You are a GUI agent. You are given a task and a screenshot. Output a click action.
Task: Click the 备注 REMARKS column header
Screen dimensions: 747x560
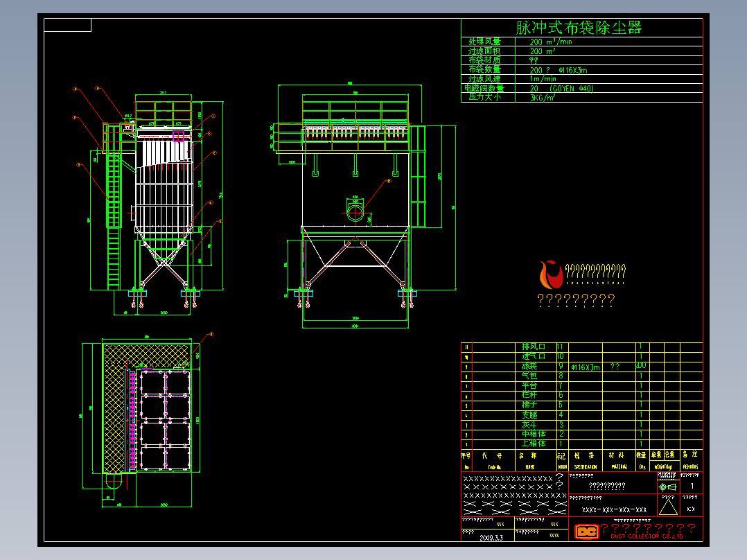690,460
